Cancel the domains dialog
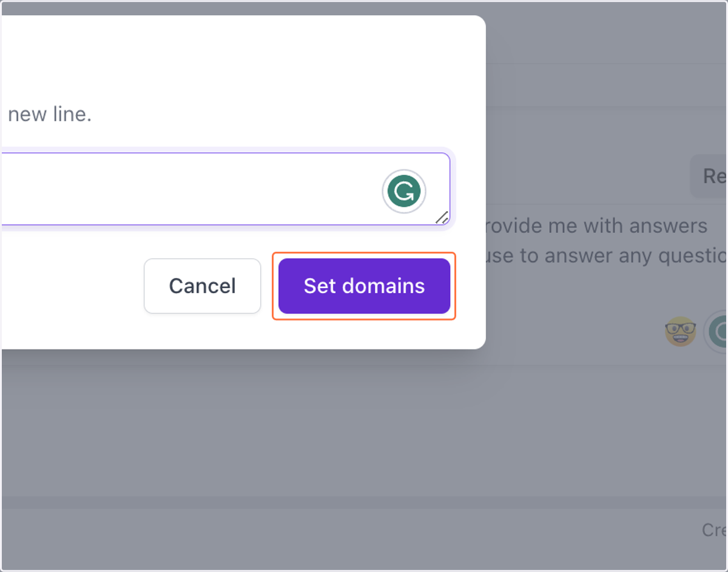Screen dimensions: 728x572 tap(202, 286)
